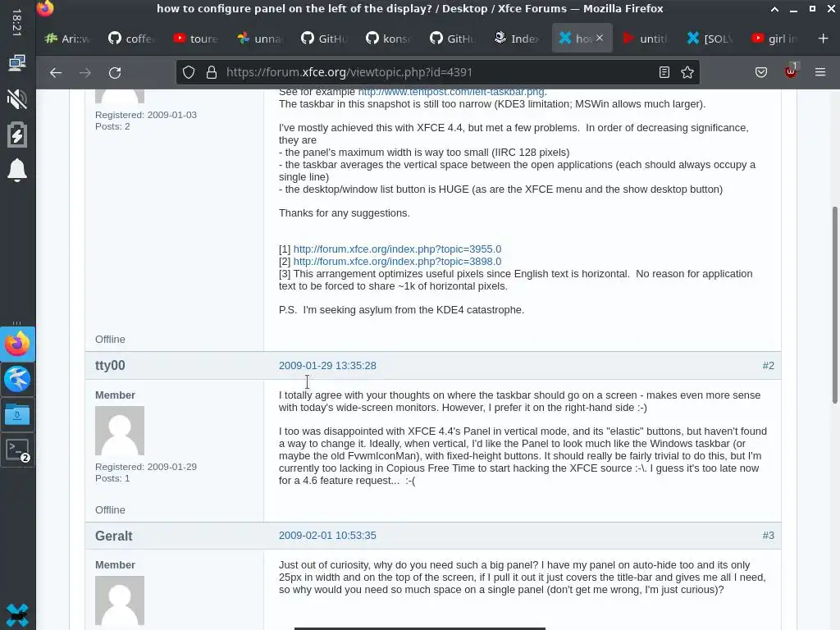
Task: Toggle the muted volume panel icon
Action: pos(17,99)
